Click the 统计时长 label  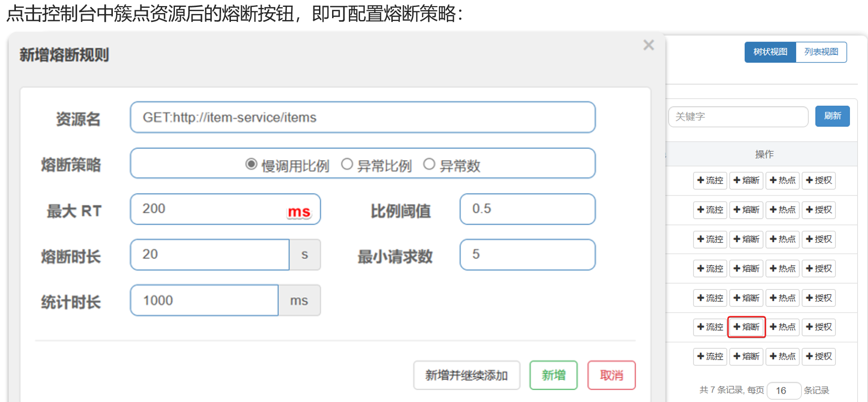coord(71,302)
